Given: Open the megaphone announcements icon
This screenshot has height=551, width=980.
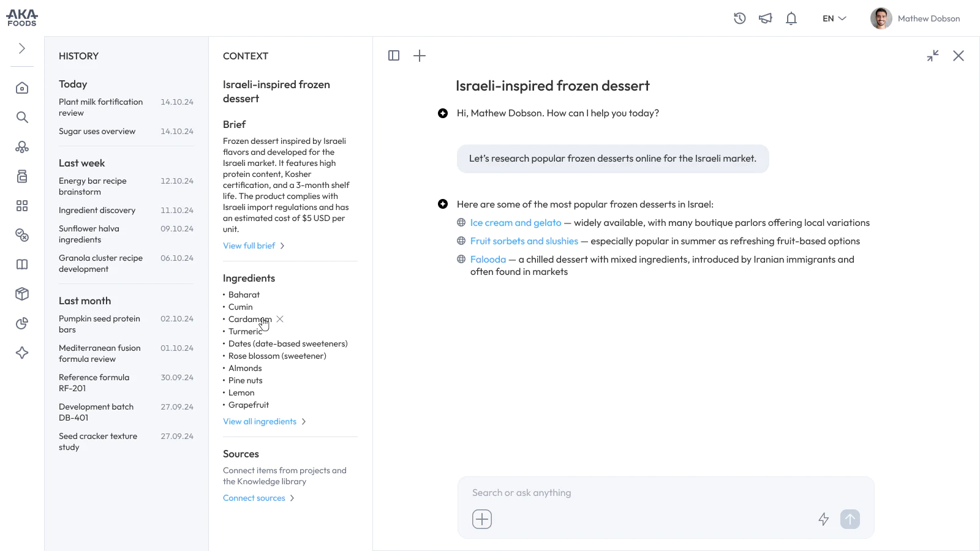Looking at the screenshot, I should click(766, 18).
